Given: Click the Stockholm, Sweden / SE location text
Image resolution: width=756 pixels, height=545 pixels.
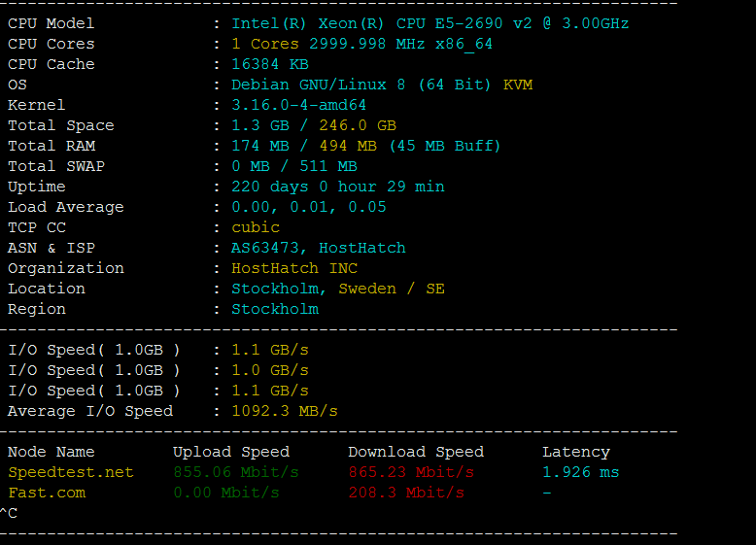Looking at the screenshot, I should click(337, 289).
